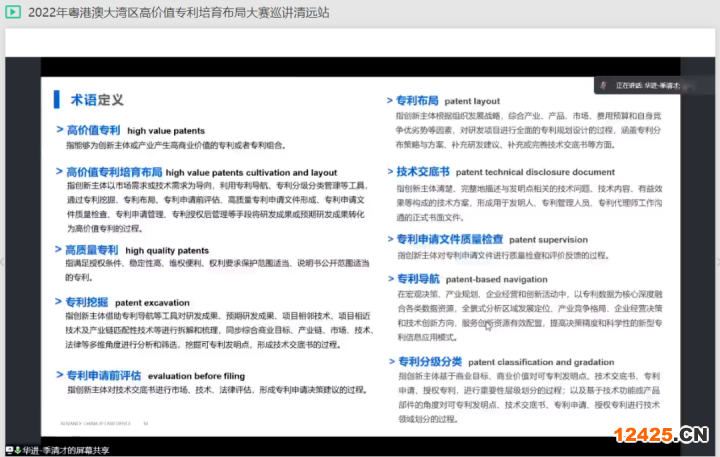Click the microphone icon beside the sharer's name
This screenshot has width=720, height=457.
17,449
